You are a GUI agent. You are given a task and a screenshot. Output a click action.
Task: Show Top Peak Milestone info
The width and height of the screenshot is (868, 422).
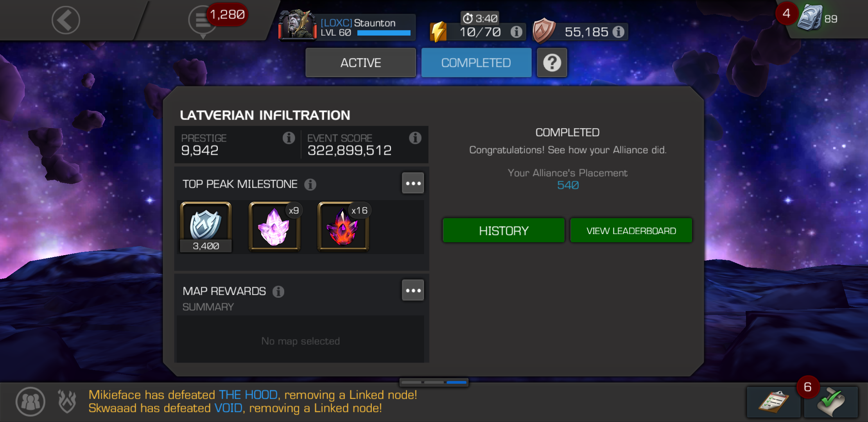pos(310,184)
